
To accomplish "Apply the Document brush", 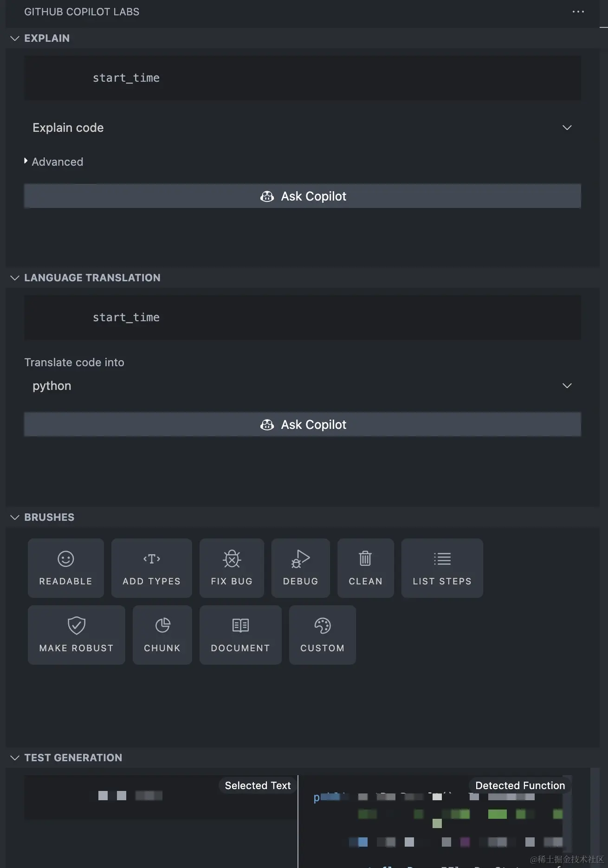I will [x=240, y=635].
